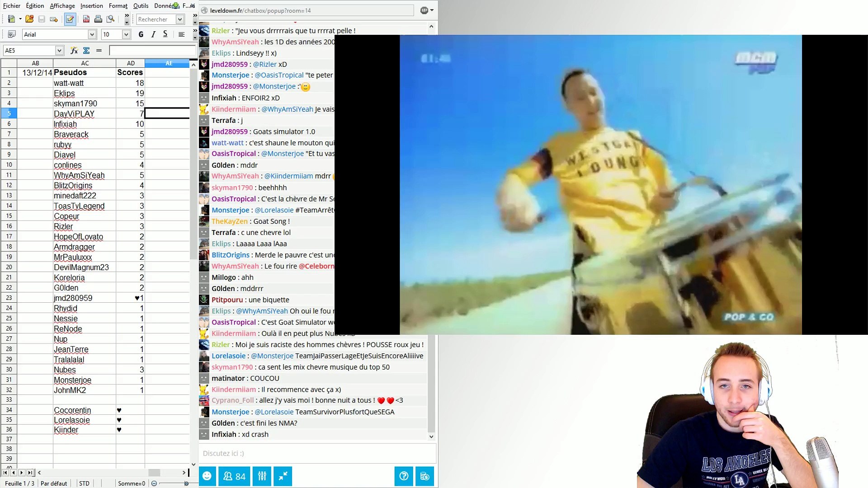Toggle bold G formatting
868x488 pixels.
(141, 34)
